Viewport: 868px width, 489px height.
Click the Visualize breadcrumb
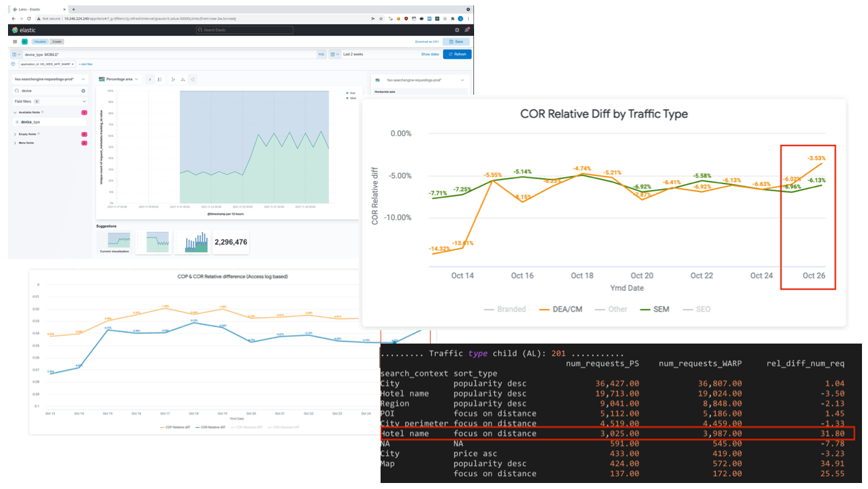pos(40,42)
